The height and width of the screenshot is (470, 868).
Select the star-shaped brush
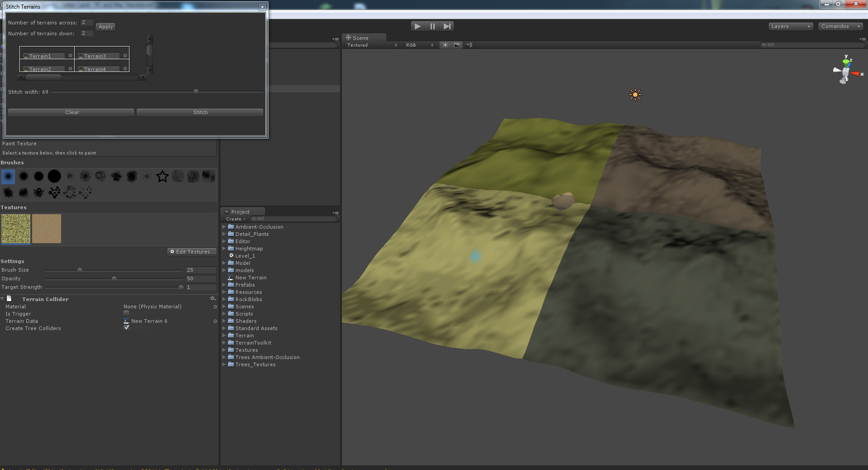162,176
